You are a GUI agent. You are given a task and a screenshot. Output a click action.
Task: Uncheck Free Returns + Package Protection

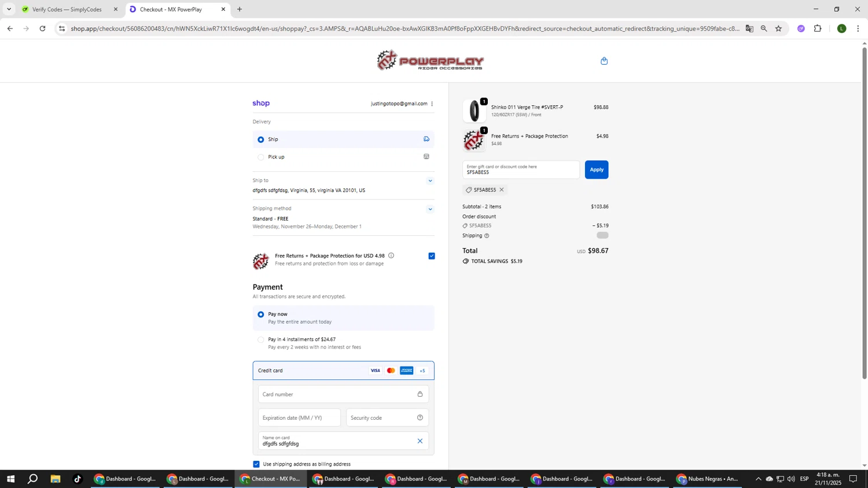coord(432,256)
